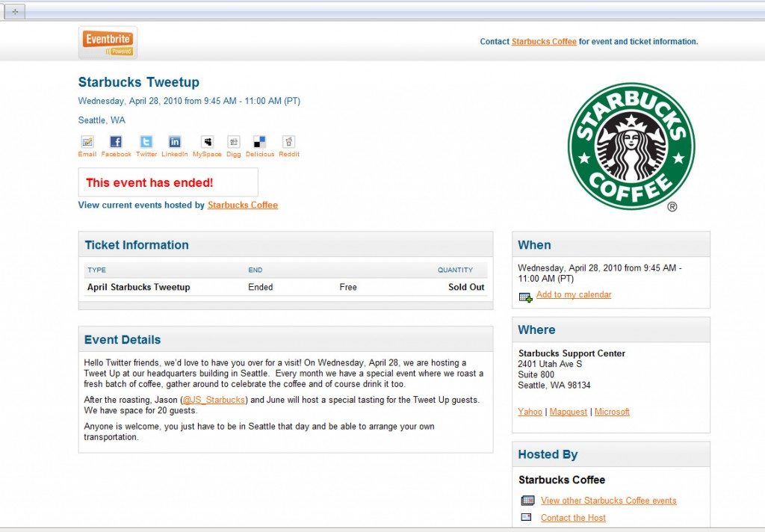Image resolution: width=765 pixels, height=532 pixels.
Task: Click the add-to-calendar icon
Action: (526, 297)
